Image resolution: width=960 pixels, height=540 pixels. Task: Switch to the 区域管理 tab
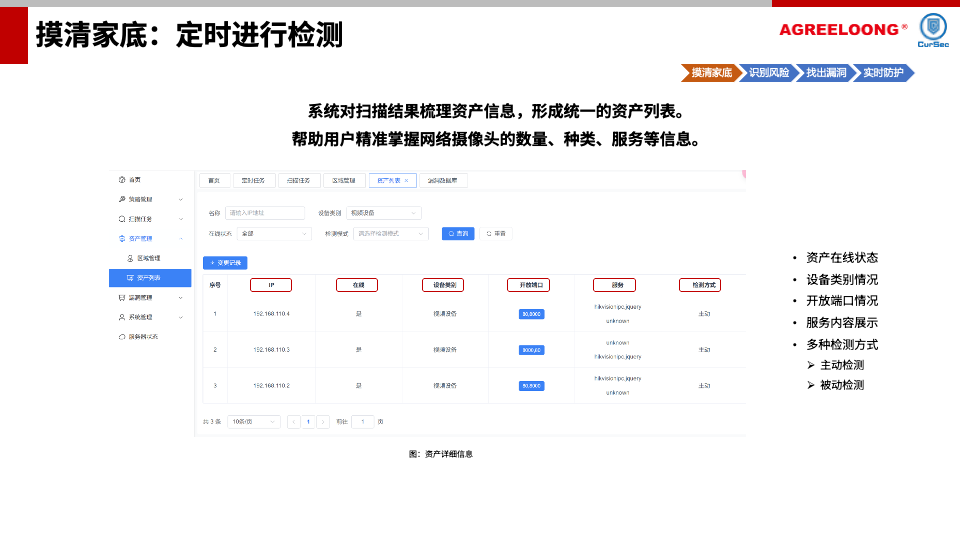(344, 181)
